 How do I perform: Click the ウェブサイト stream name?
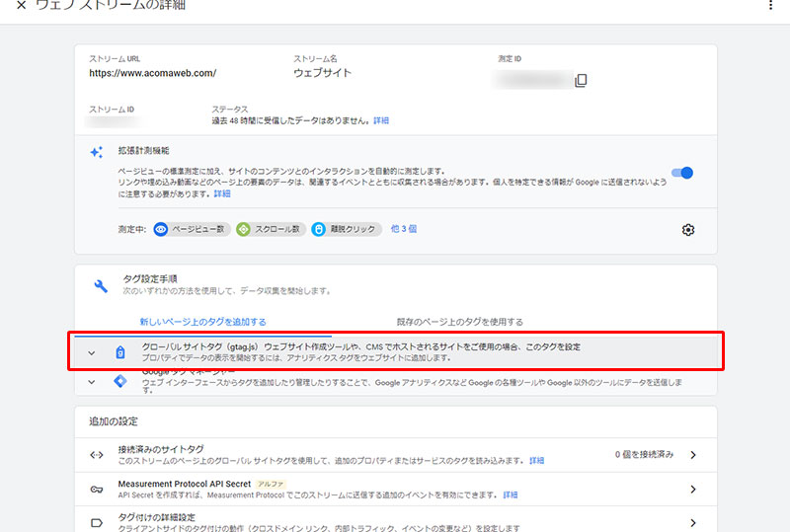323,73
